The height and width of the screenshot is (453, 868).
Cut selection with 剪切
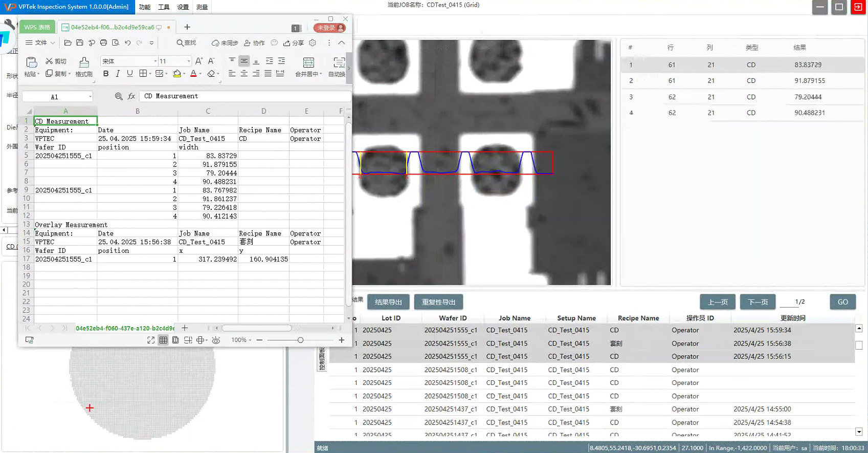[56, 61]
